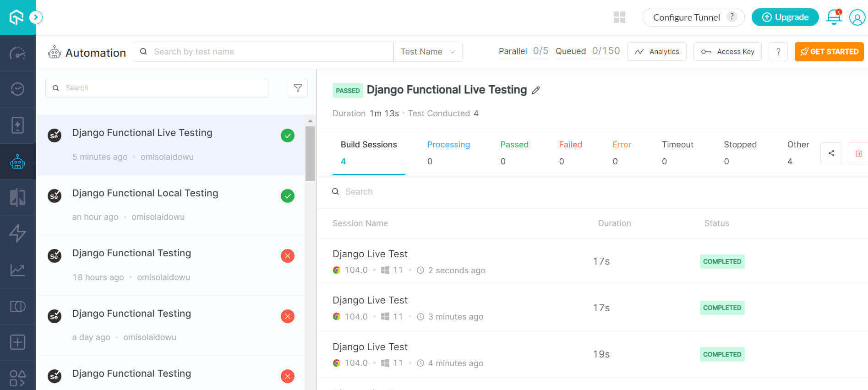
Task: Click the red delete trash icon
Action: pyautogui.click(x=859, y=153)
